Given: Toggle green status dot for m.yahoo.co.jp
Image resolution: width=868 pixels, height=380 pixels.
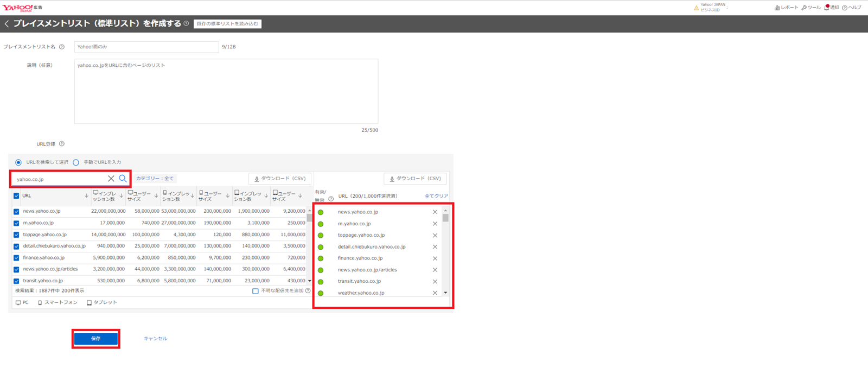Looking at the screenshot, I should [x=321, y=224].
